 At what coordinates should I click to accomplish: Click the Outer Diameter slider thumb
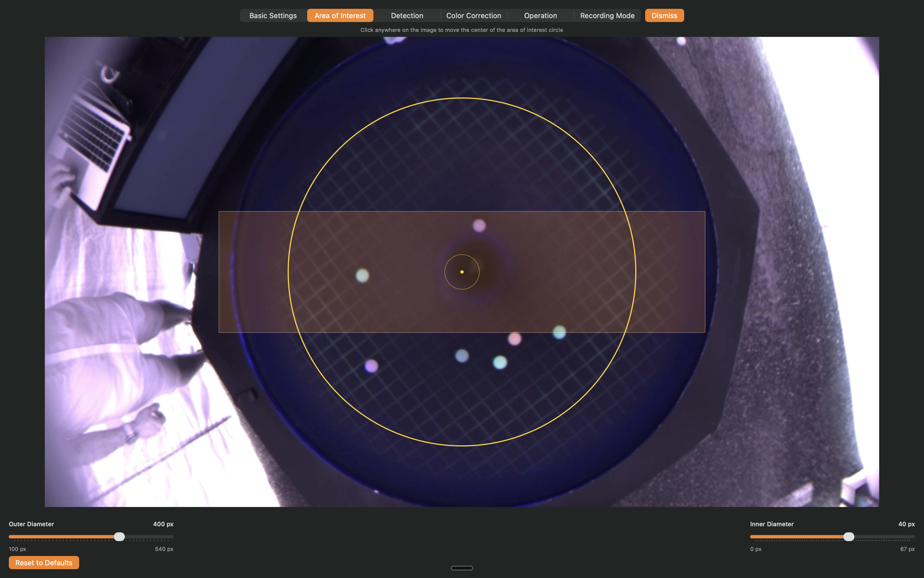click(x=120, y=537)
